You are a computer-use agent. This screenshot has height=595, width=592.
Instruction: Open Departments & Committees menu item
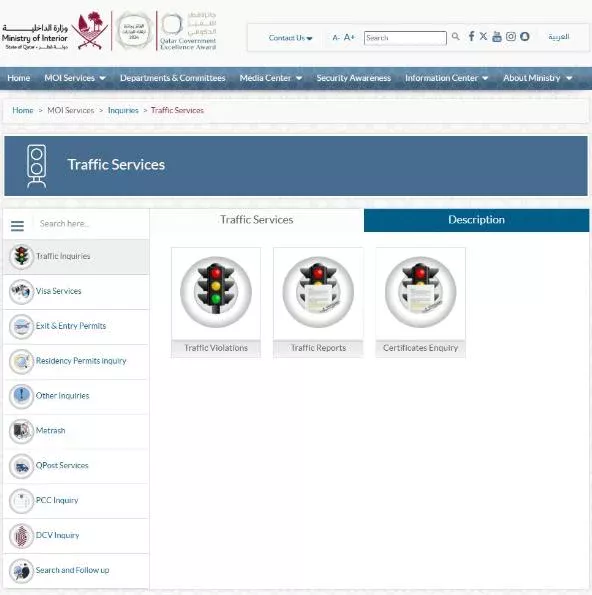173,78
